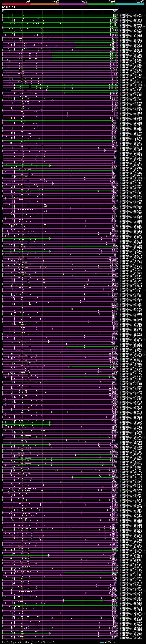Select hit label UniRef100_B9SLE0

tap(131, 110)
